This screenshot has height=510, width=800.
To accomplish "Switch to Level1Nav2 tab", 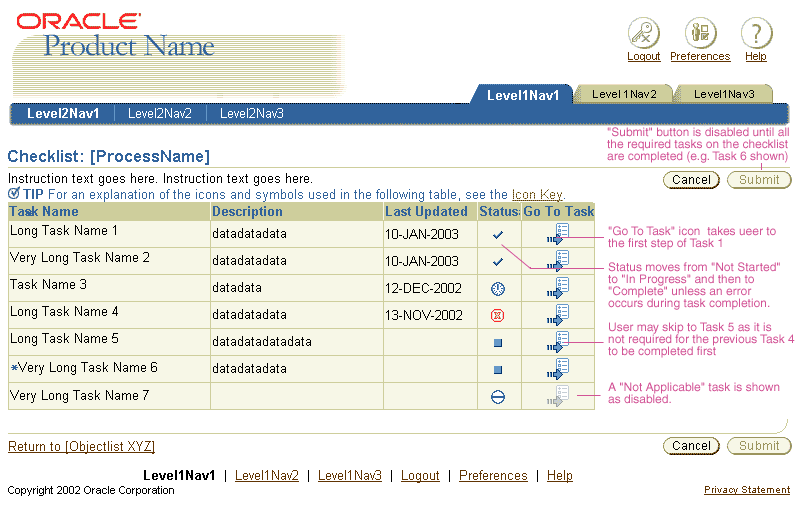I will [624, 94].
